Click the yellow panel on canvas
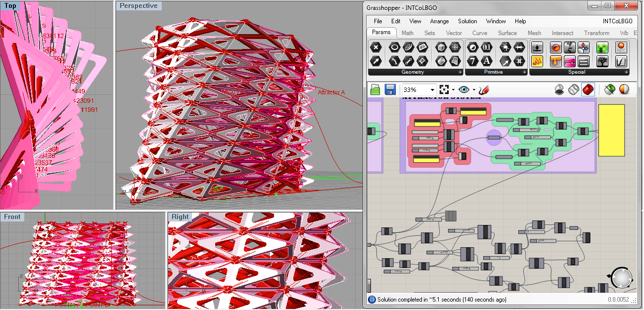 point(611,130)
